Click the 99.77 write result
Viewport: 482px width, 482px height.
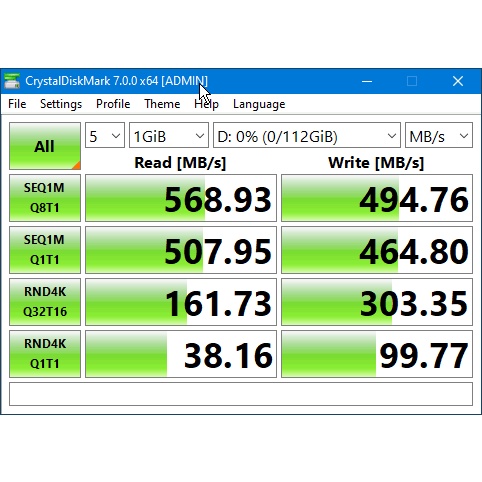[377, 354]
